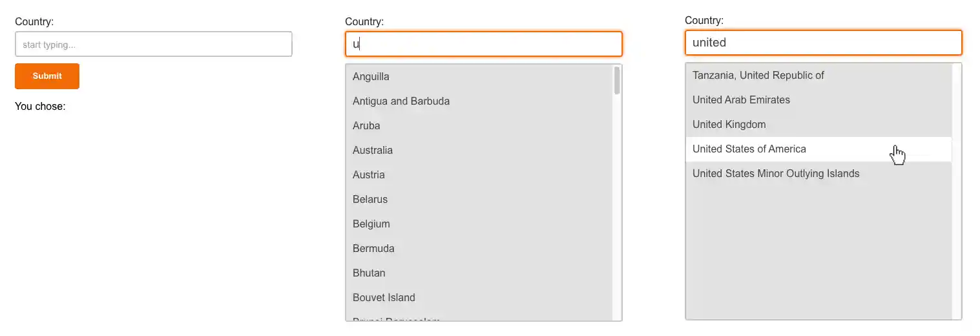Screen dimensions: 980x336
Task: Select Belgium from the country suggestions
Action: pos(371,224)
